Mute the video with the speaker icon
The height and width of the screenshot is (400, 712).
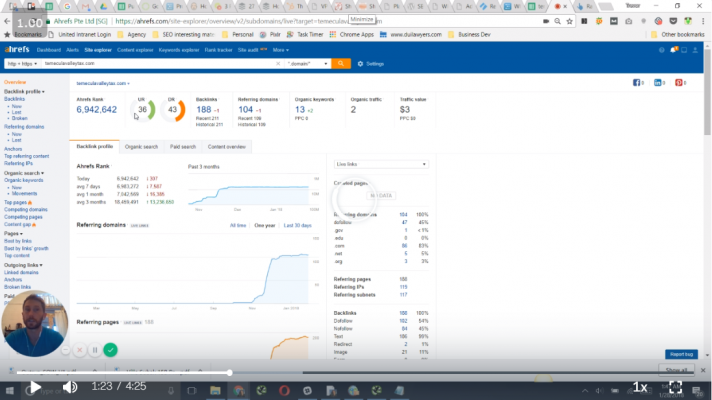(x=70, y=387)
